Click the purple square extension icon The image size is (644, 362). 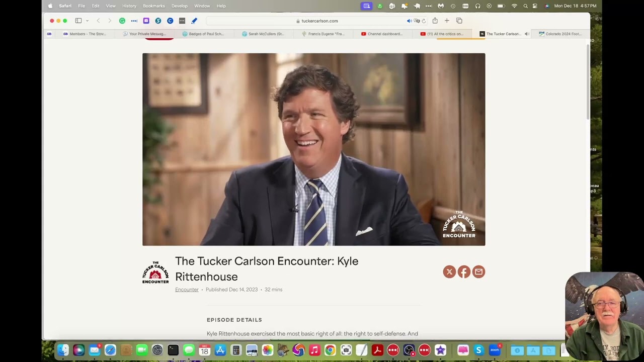(x=146, y=21)
